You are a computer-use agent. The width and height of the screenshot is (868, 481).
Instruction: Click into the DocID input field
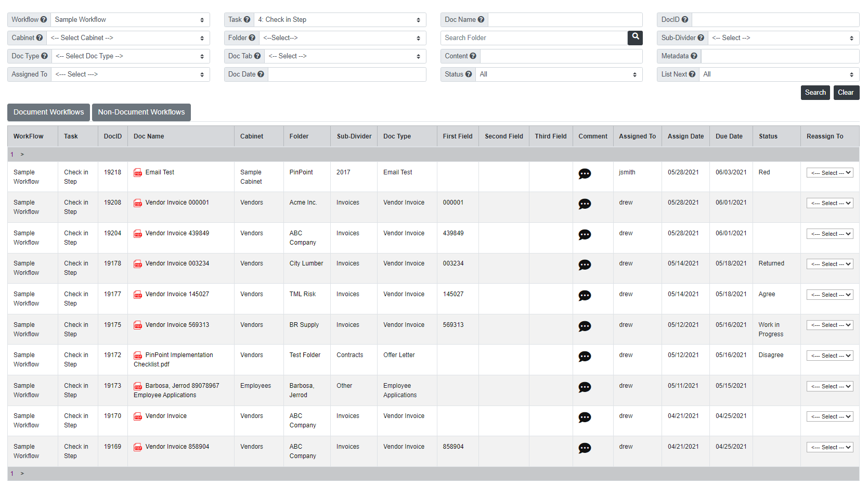point(775,20)
